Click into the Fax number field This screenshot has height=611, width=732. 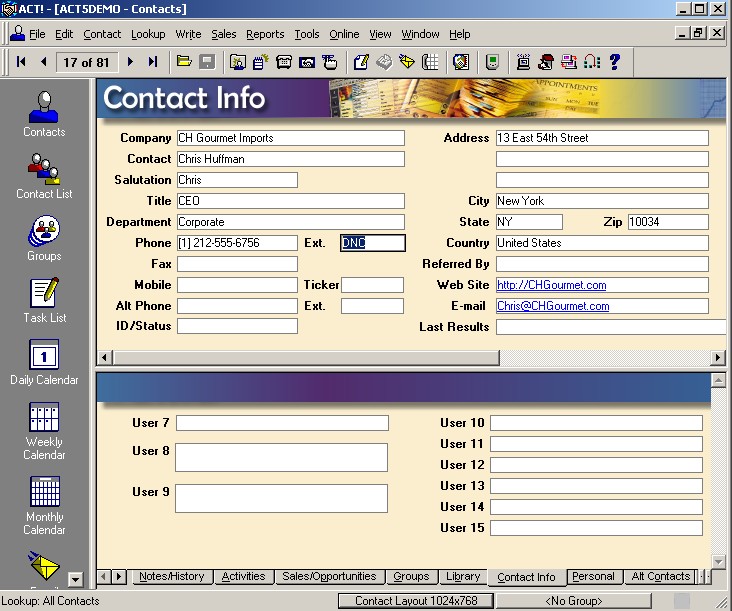click(237, 264)
